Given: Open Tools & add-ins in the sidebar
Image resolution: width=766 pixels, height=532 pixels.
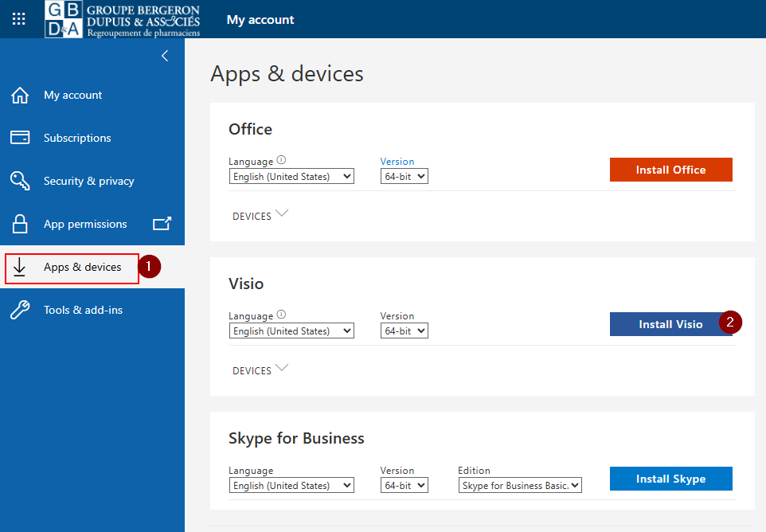Looking at the screenshot, I should click(92, 310).
